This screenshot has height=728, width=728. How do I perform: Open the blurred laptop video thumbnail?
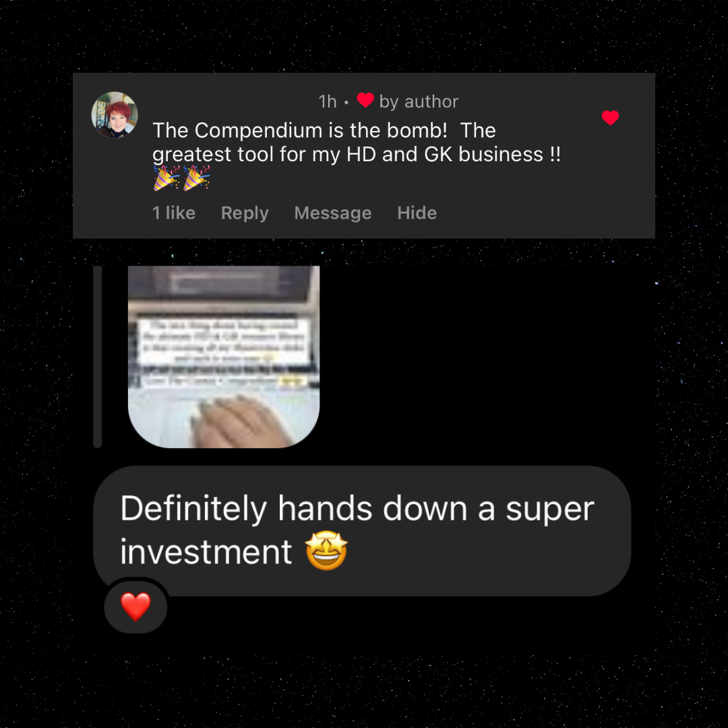point(224,357)
